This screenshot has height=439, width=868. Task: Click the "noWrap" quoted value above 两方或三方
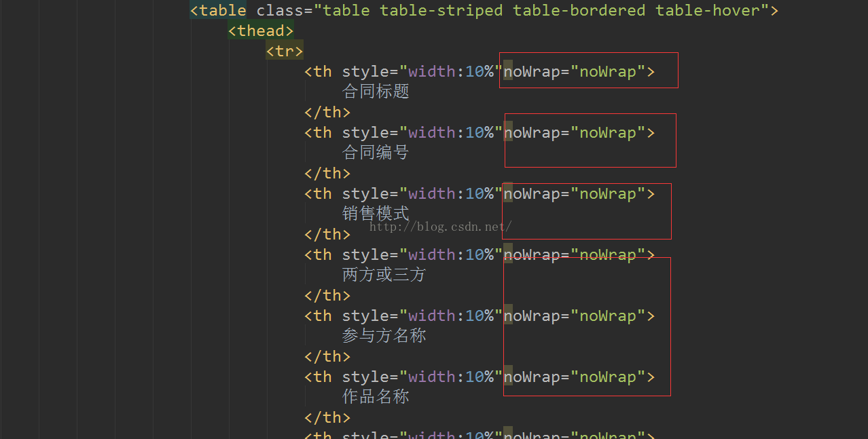coord(608,255)
